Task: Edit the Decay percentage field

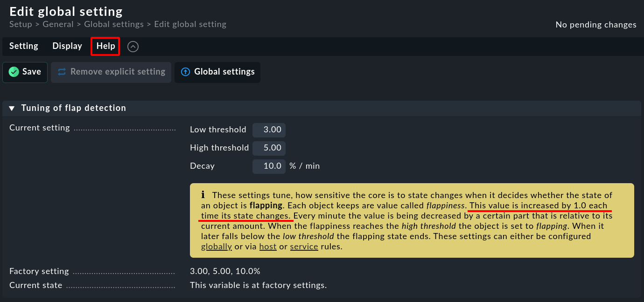Action: pyautogui.click(x=269, y=166)
